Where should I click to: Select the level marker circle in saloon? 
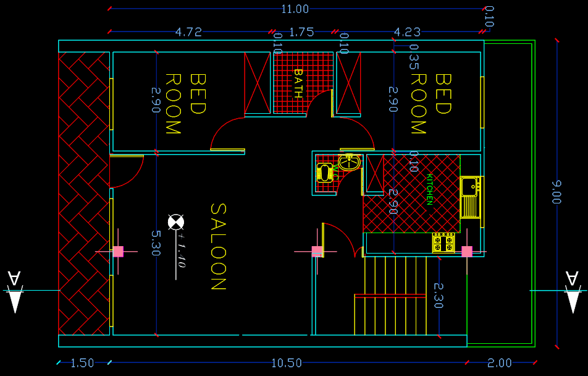click(176, 222)
